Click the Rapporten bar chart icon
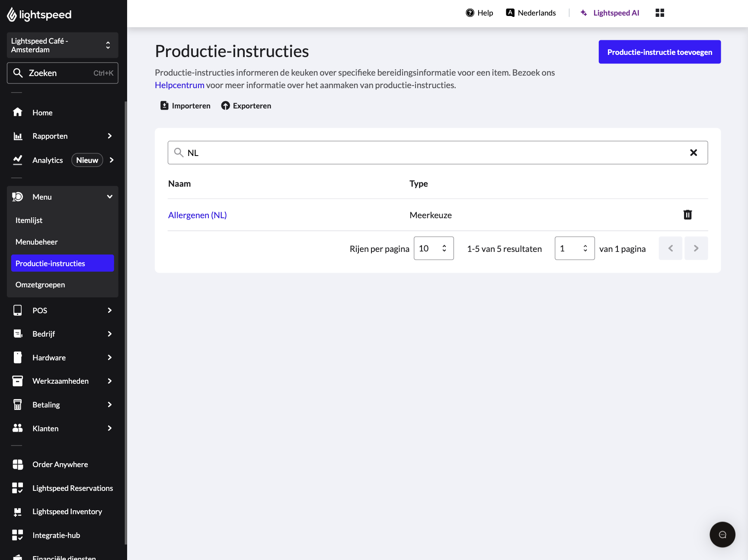This screenshot has height=560, width=748. pos(18,136)
